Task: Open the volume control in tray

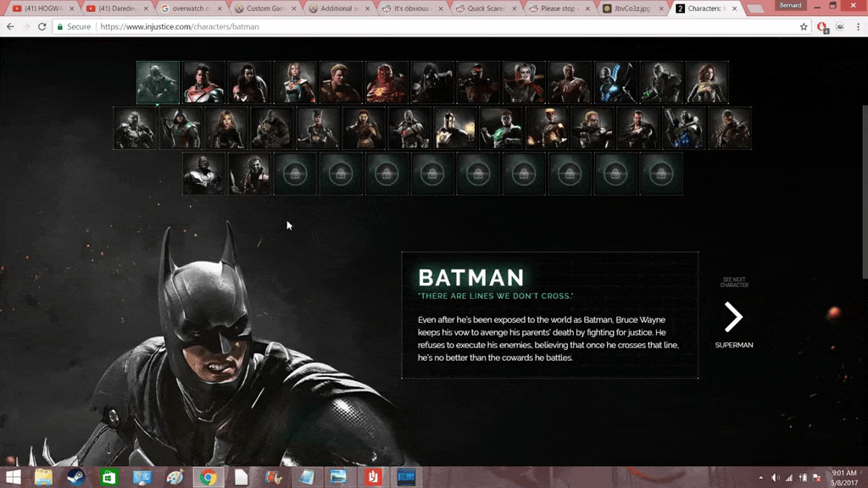Action: [776, 478]
